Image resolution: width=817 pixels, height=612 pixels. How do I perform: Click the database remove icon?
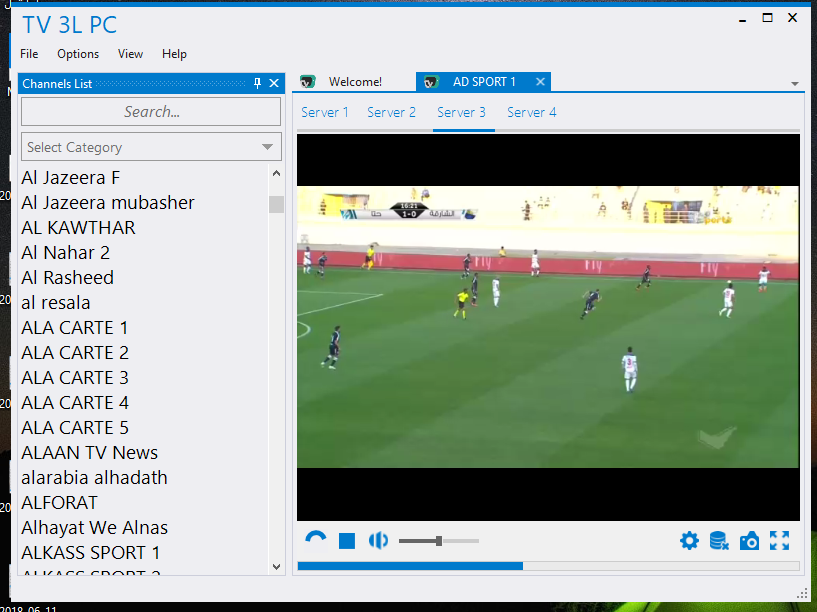tap(719, 541)
